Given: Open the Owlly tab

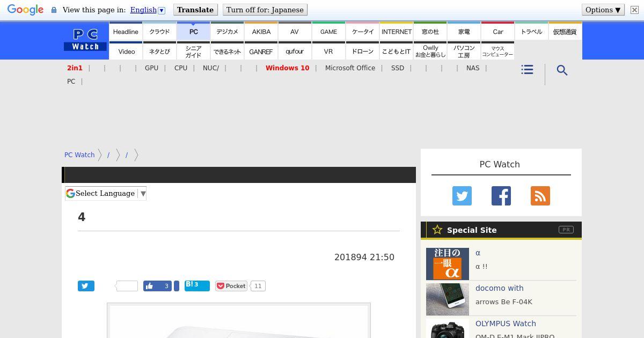Looking at the screenshot, I should pyautogui.click(x=430, y=52).
